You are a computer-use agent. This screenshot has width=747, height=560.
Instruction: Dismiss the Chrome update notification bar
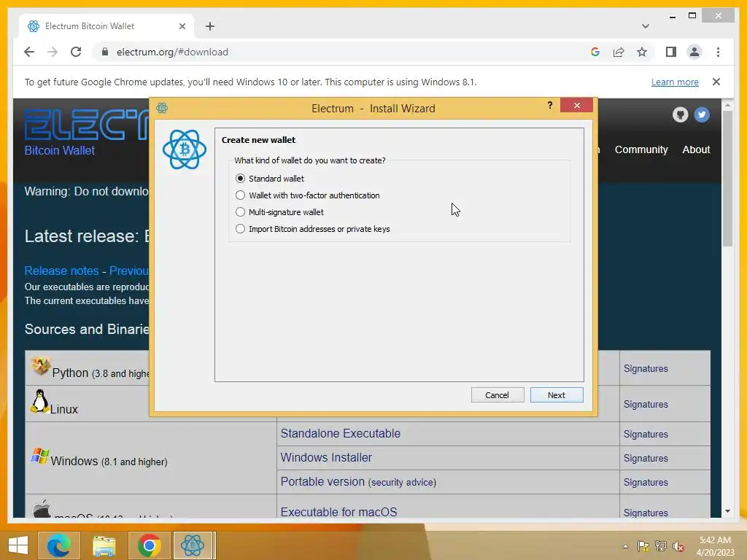(716, 82)
